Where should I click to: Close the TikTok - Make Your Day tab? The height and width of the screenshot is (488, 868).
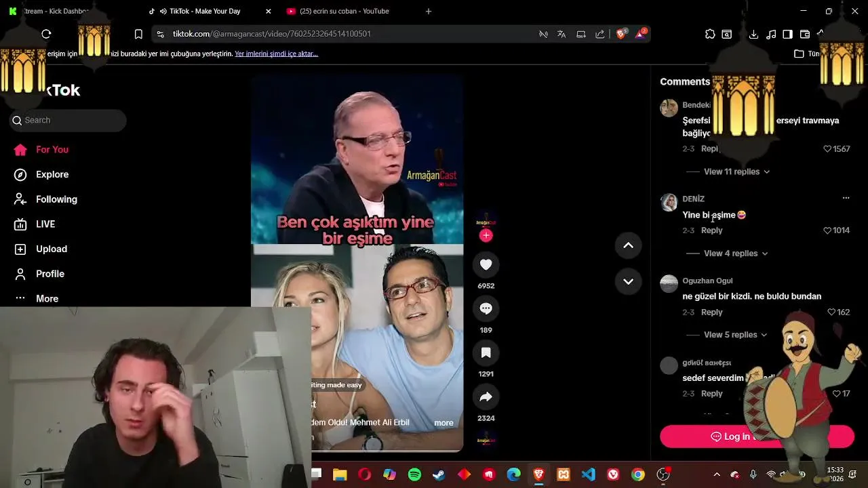tap(268, 12)
